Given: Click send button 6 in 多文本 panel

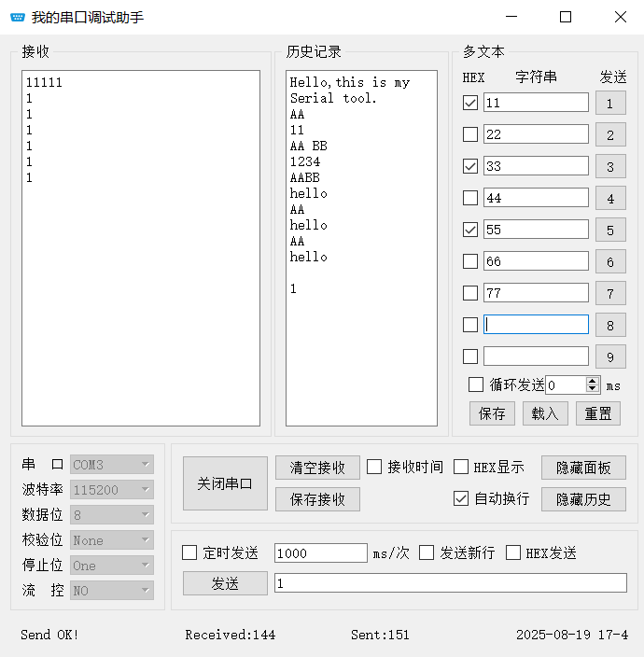Looking at the screenshot, I should tap(610, 261).
